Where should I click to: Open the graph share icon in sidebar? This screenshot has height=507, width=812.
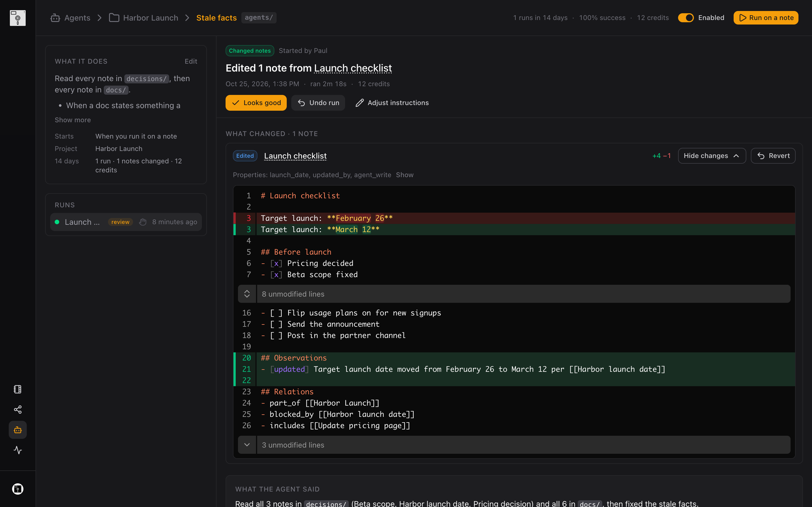click(17, 410)
